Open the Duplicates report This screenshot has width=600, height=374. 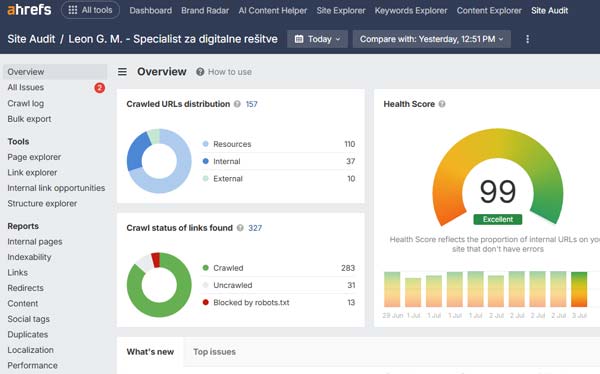(28, 335)
